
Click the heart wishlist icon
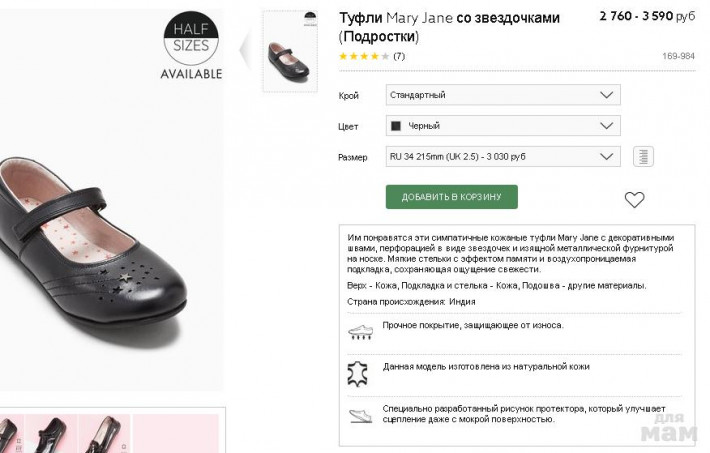pos(634,199)
